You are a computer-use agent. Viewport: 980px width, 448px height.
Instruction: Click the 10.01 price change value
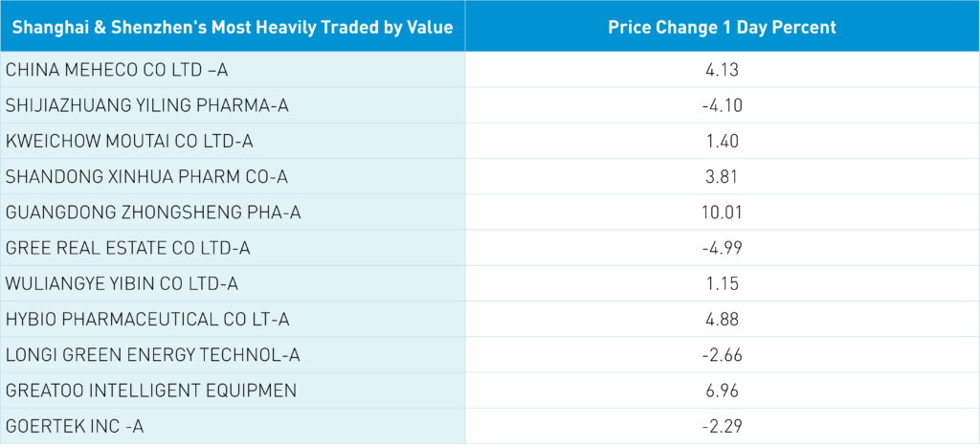722,213
